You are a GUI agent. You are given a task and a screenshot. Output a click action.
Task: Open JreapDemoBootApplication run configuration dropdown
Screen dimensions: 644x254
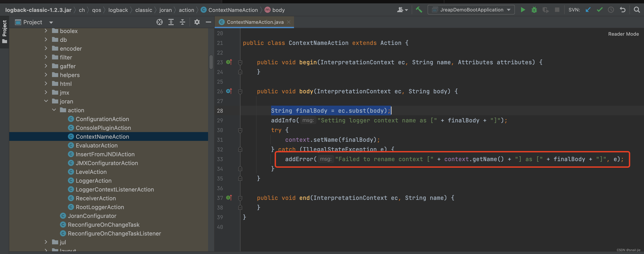click(471, 10)
